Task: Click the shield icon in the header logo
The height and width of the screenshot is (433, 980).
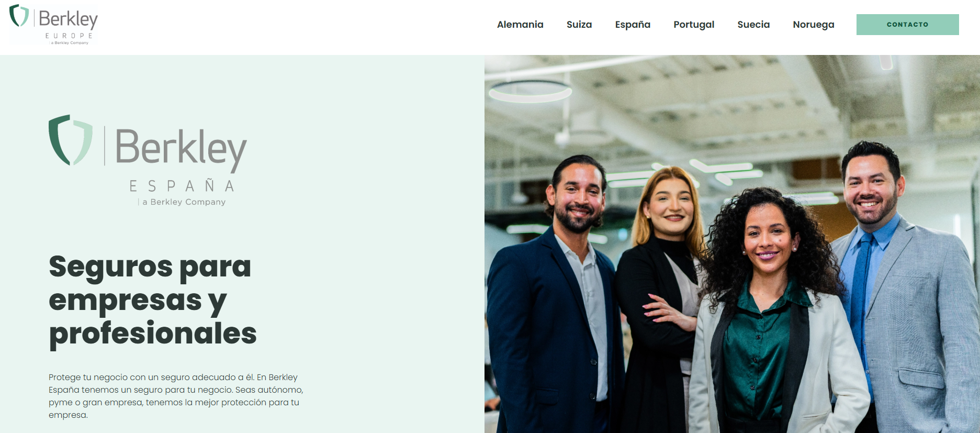Action: [x=19, y=16]
